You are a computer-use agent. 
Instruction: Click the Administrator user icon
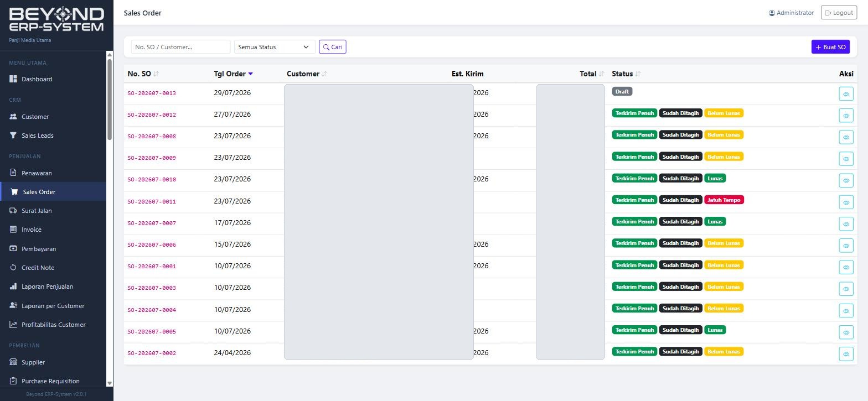pyautogui.click(x=772, y=13)
